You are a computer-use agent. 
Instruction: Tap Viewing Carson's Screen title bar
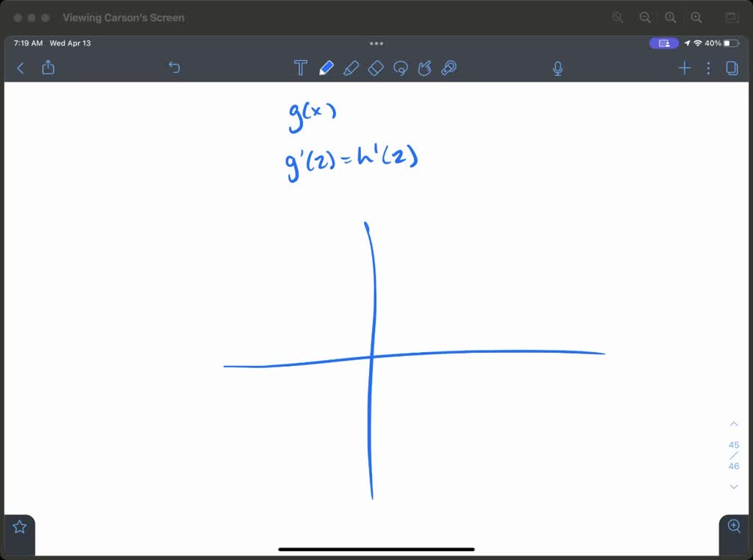point(124,17)
